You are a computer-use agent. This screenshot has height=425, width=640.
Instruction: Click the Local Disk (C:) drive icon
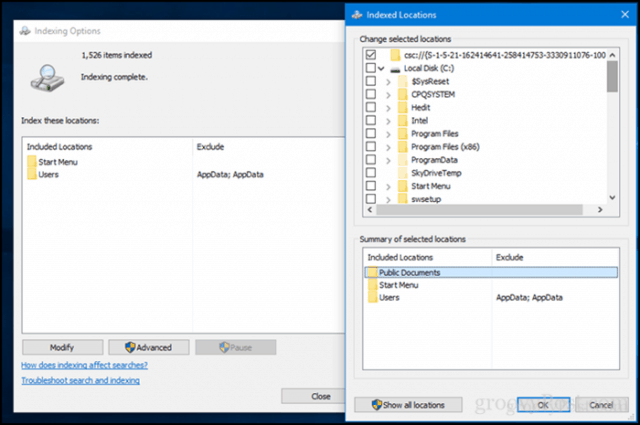(395, 69)
